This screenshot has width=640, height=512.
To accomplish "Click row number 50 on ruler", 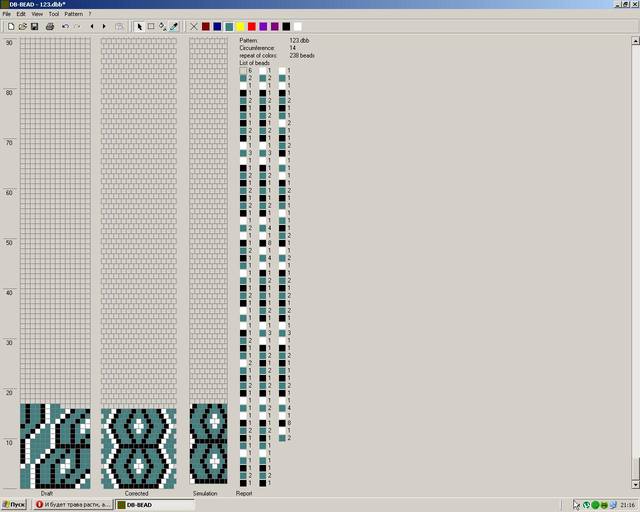I will coord(9,243).
